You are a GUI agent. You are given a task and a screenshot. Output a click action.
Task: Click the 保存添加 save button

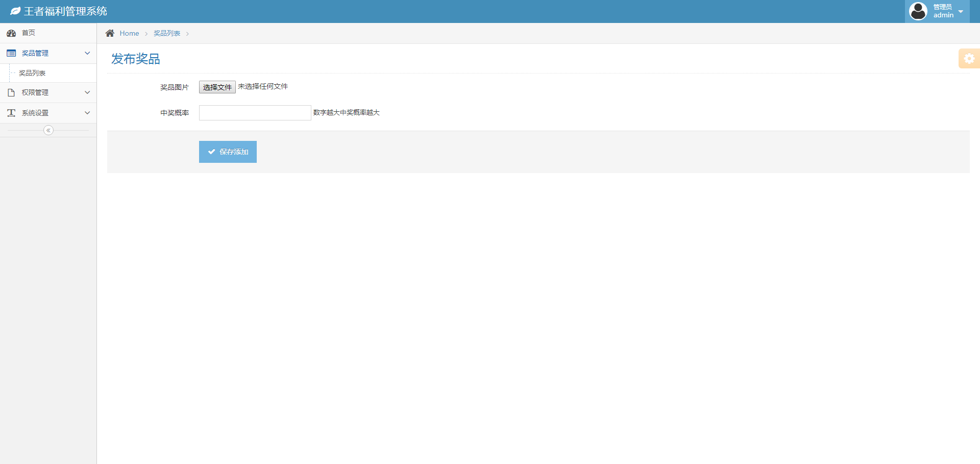[228, 152]
